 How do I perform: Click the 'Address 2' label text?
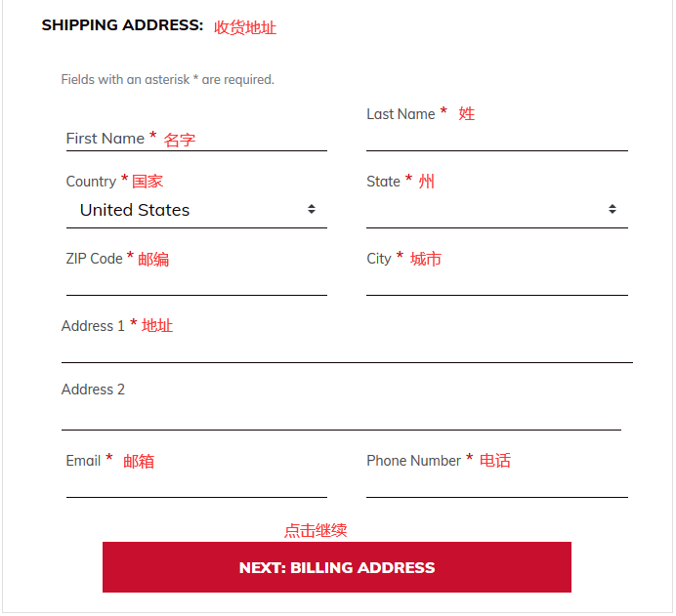click(93, 390)
